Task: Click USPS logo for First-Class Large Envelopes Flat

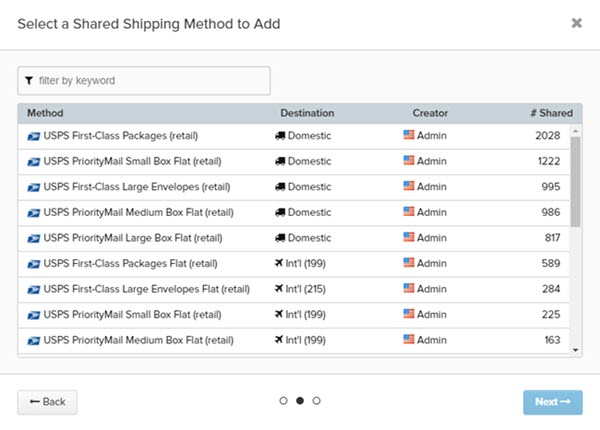Action: pos(34,290)
